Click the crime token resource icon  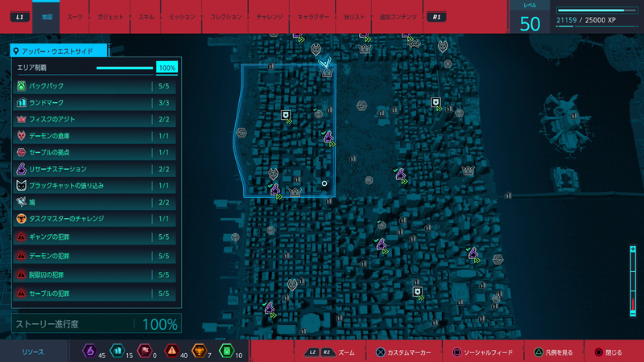[171, 351]
